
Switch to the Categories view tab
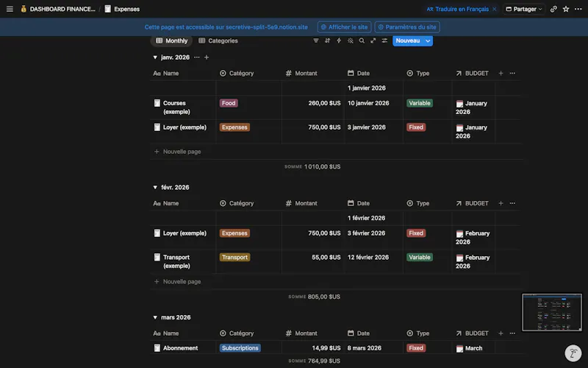(x=218, y=40)
